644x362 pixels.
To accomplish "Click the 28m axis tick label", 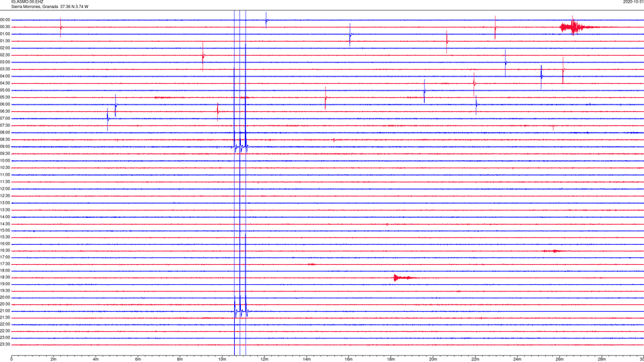I will click(x=602, y=359).
